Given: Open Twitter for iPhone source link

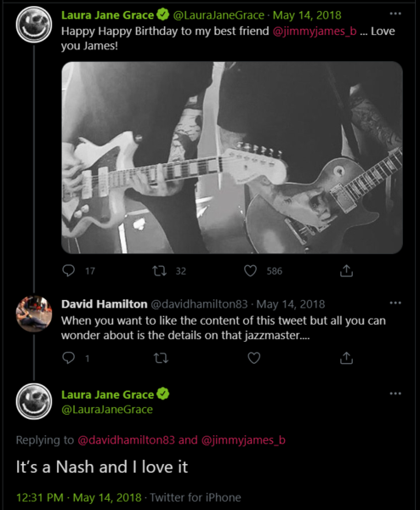Looking at the screenshot, I should pos(196,497).
